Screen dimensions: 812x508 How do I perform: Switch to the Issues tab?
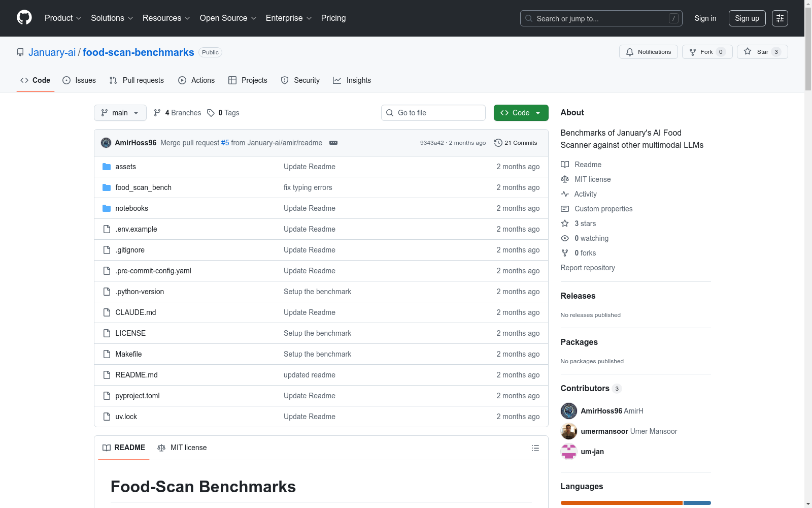79,80
